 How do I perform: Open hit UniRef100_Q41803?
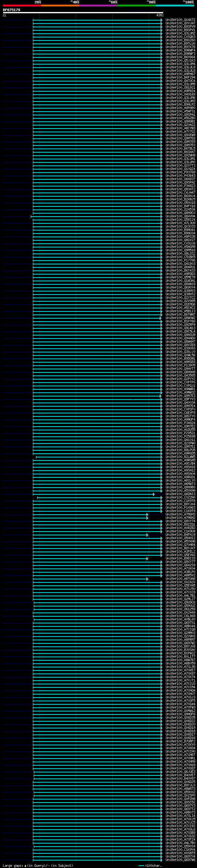180,264
